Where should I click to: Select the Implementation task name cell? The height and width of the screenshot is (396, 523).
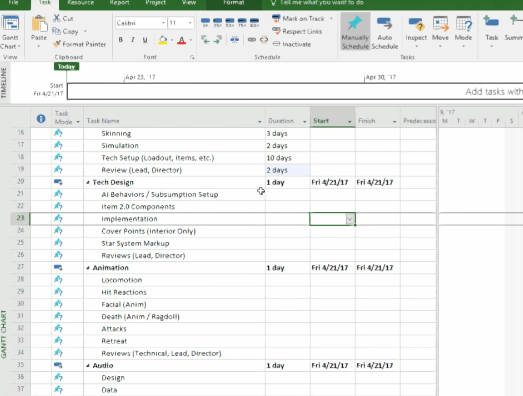click(174, 219)
